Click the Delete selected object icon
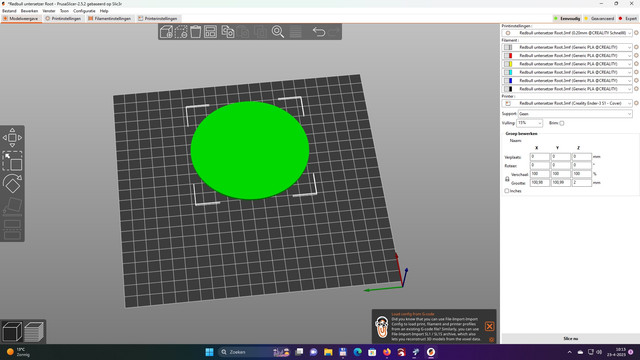Image resolution: width=640 pixels, height=360 pixels. click(181, 32)
